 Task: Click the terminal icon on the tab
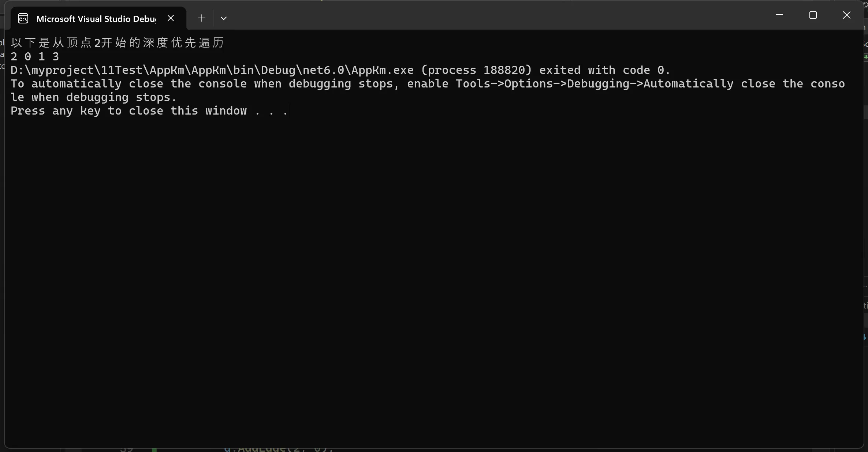[x=23, y=19]
